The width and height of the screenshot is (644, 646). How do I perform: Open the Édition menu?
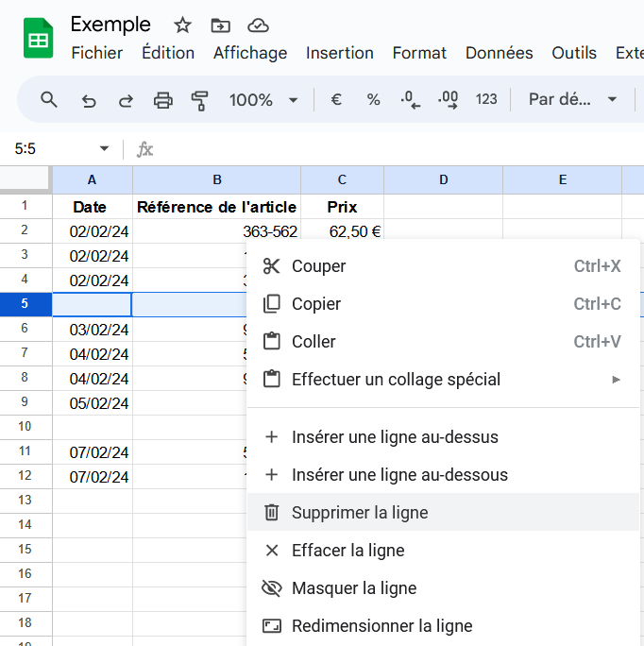[x=168, y=53]
